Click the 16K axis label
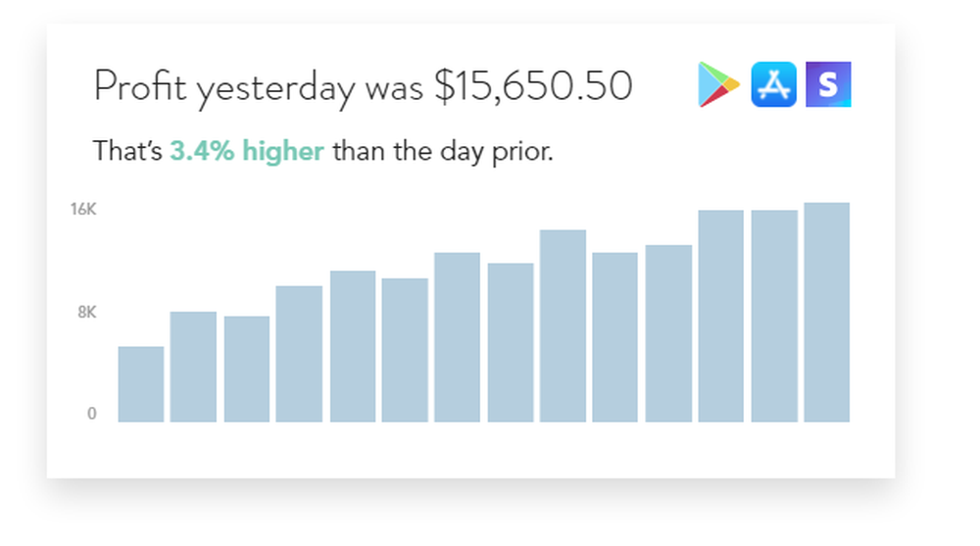This screenshot has width=980, height=546. coord(83,210)
